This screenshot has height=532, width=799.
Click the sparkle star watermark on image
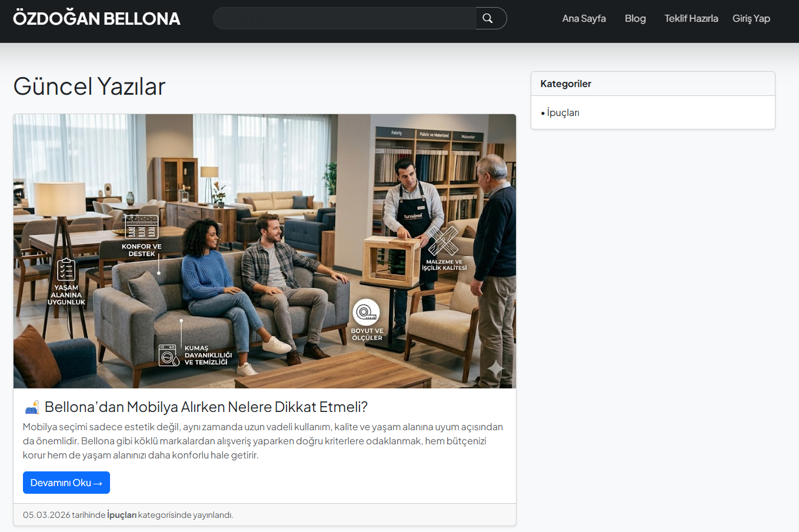(495, 368)
